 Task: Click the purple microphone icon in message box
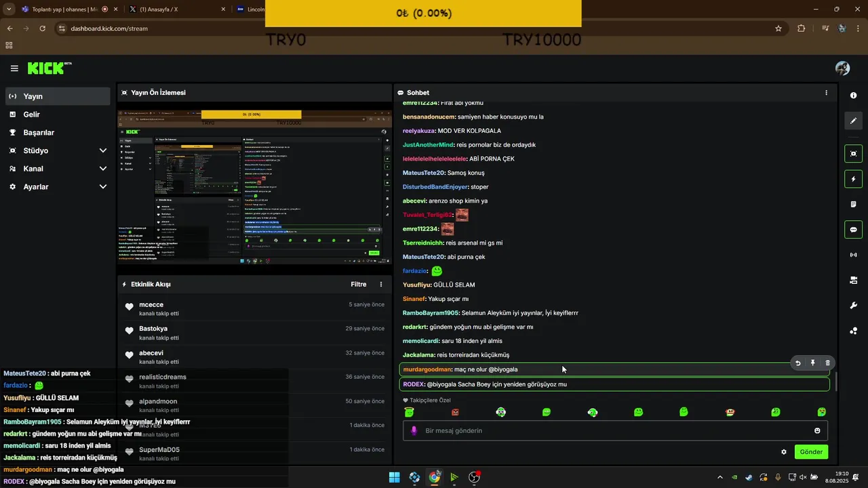[414, 430]
